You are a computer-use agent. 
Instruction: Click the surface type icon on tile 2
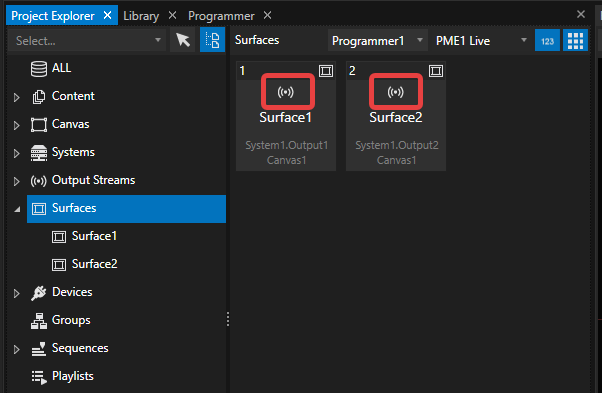pos(436,71)
